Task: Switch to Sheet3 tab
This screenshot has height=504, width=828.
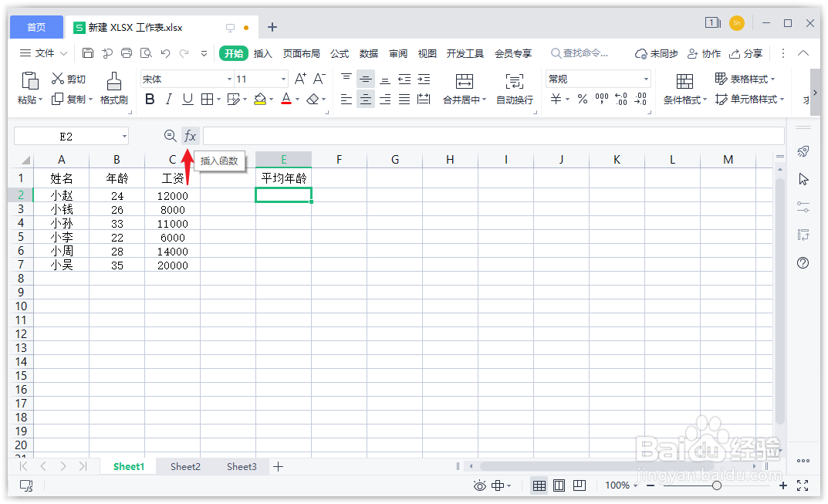Action: [242, 466]
